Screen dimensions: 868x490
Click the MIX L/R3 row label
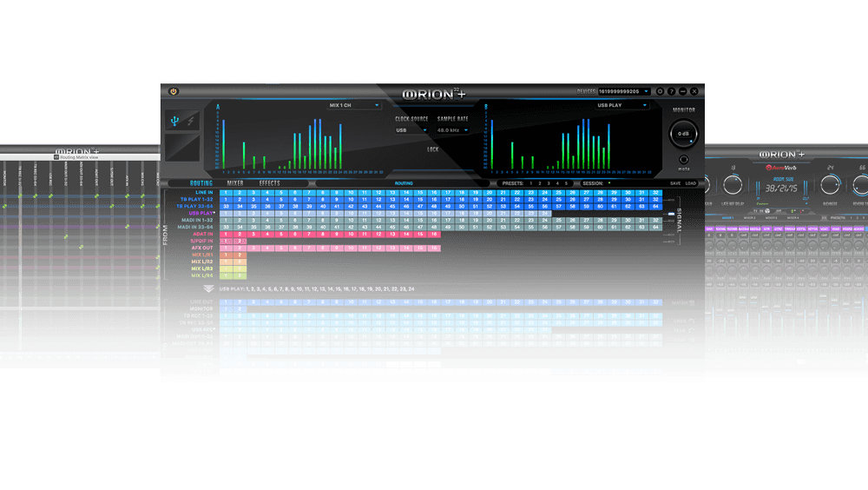[202, 268]
